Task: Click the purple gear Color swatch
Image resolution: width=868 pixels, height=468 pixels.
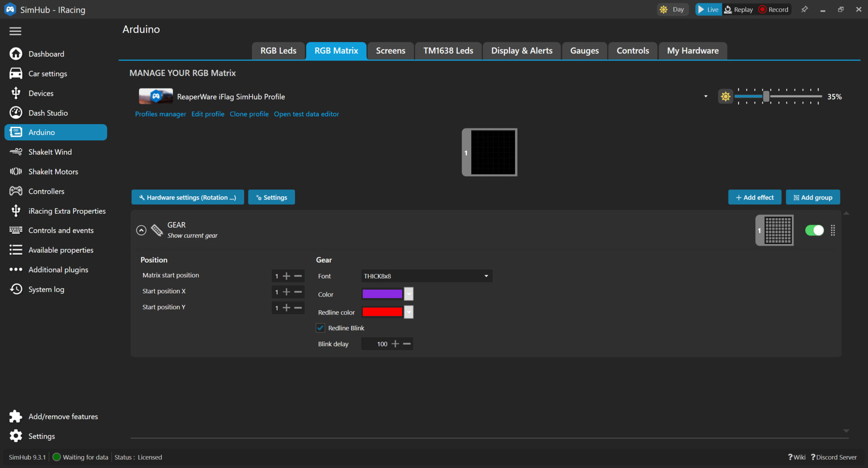Action: [x=382, y=294]
